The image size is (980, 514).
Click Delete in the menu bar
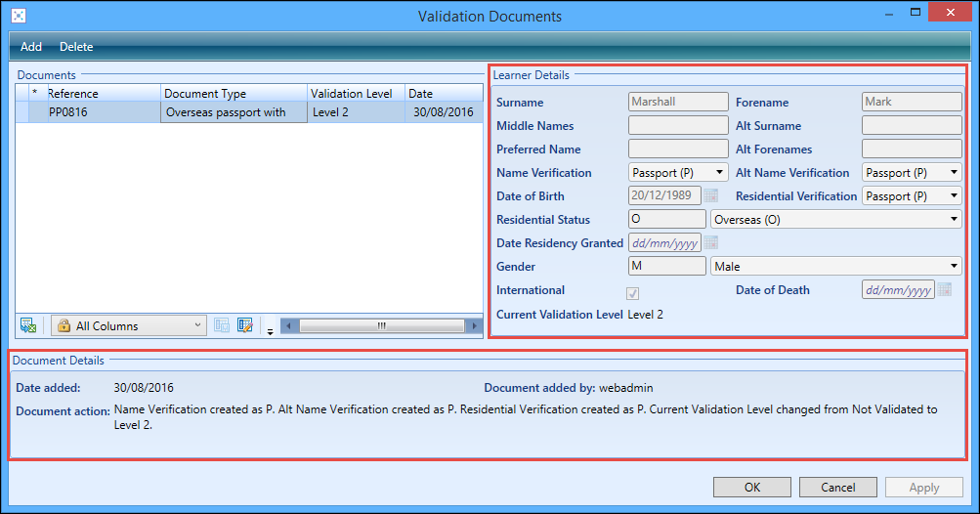pos(76,46)
